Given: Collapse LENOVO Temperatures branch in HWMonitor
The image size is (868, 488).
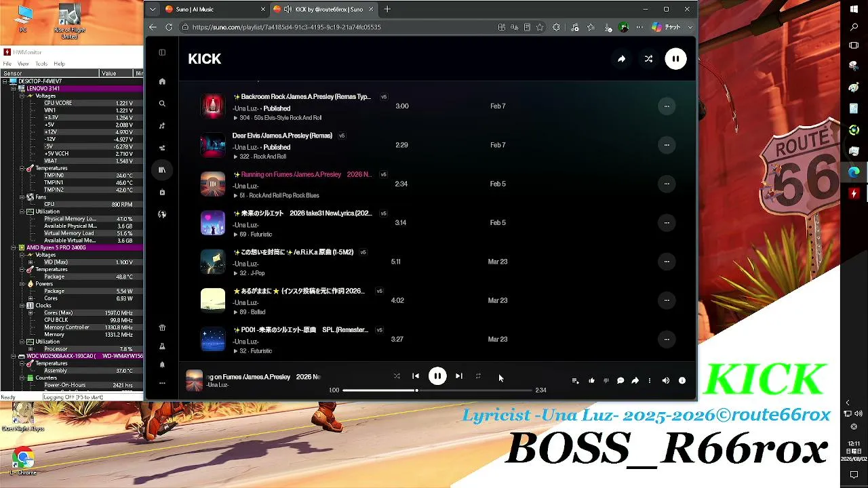Looking at the screenshot, I should click(x=22, y=168).
